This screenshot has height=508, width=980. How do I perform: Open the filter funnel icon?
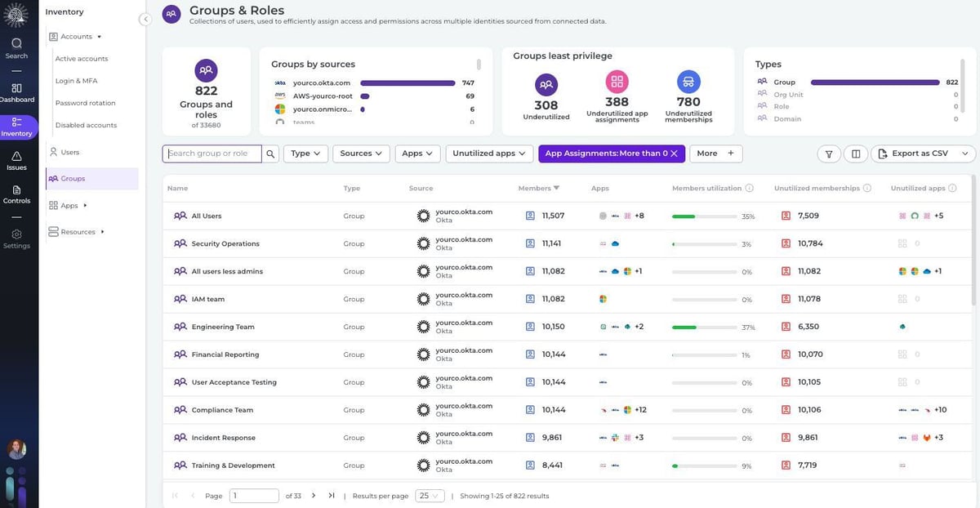coord(829,154)
